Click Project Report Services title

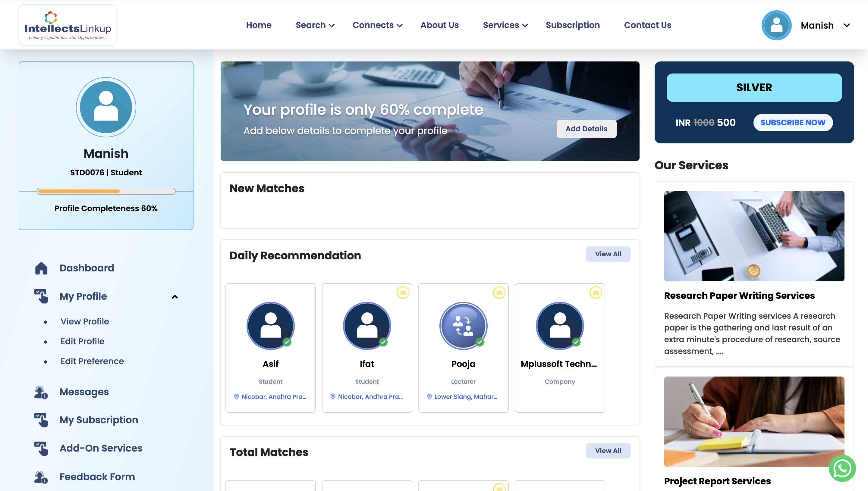[x=717, y=481]
